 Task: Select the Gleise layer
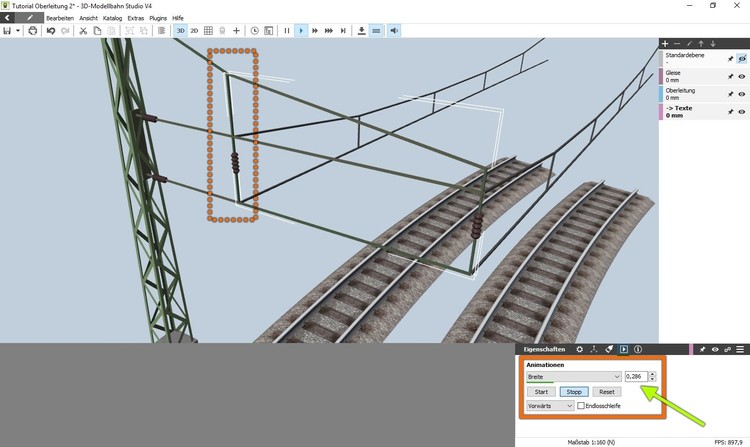click(704, 76)
